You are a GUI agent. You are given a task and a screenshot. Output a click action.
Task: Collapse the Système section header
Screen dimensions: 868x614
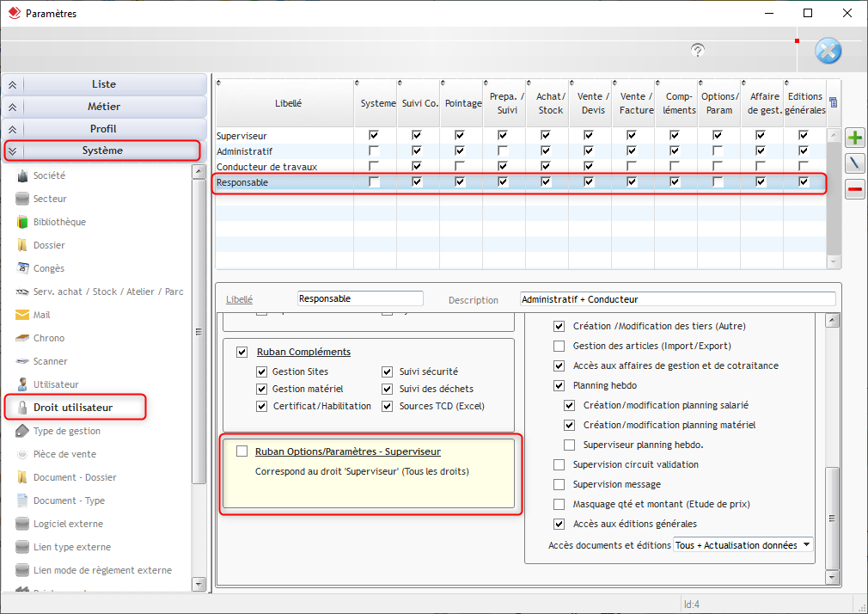(x=102, y=150)
